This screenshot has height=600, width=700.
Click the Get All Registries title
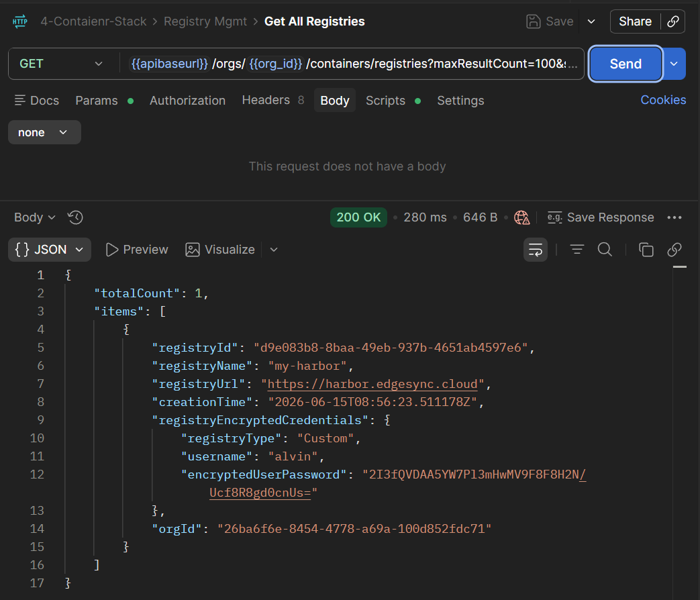coord(314,21)
